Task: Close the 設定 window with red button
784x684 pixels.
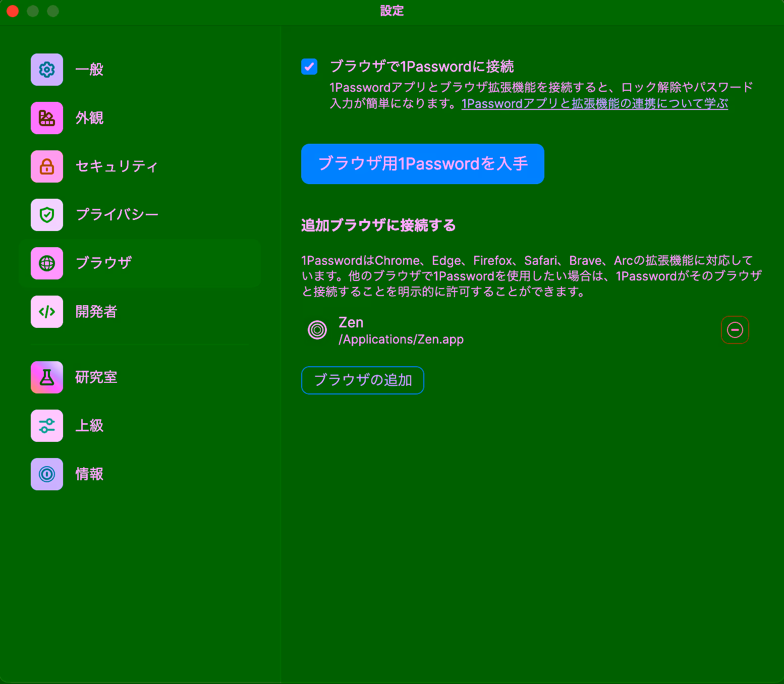Action: 13,11
